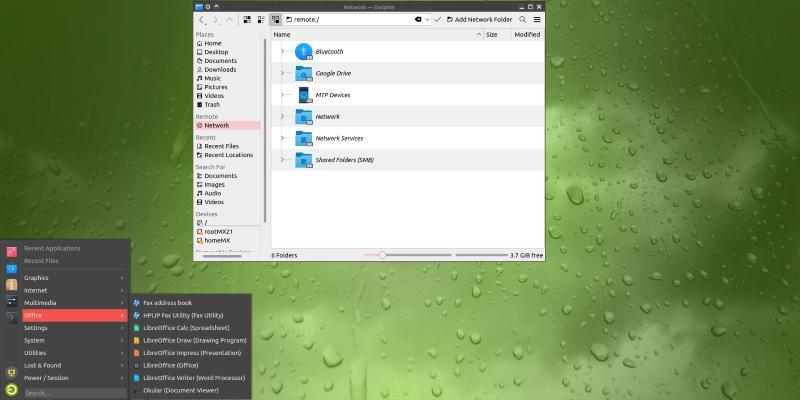Open the Google Drive folder icon
Image resolution: width=800 pixels, height=400 pixels.
tap(304, 73)
